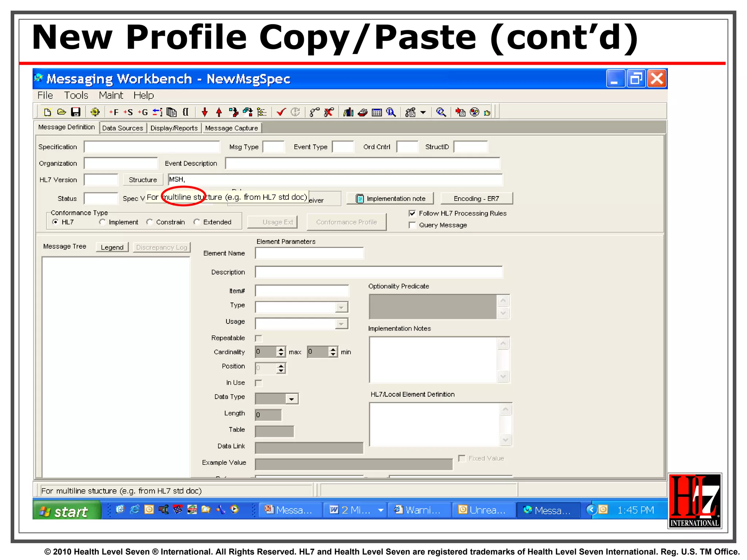The height and width of the screenshot is (560, 747).
Task: Click the Legend button
Action: [112, 247]
